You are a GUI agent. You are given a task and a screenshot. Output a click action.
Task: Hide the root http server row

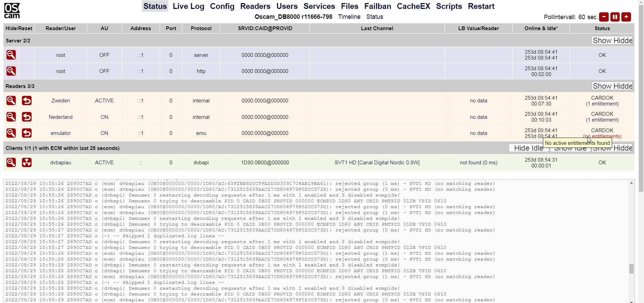(x=11, y=71)
